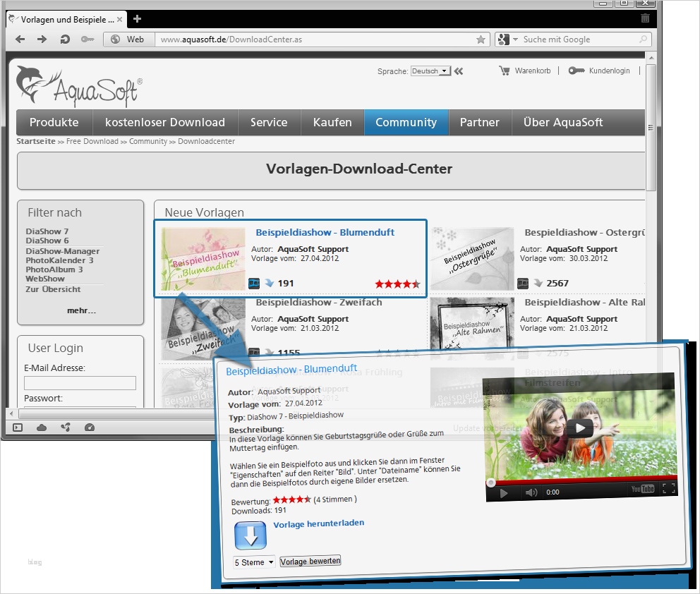Reload the page with the refresh icon
Viewport: 700px width, 594px height.
click(x=65, y=40)
